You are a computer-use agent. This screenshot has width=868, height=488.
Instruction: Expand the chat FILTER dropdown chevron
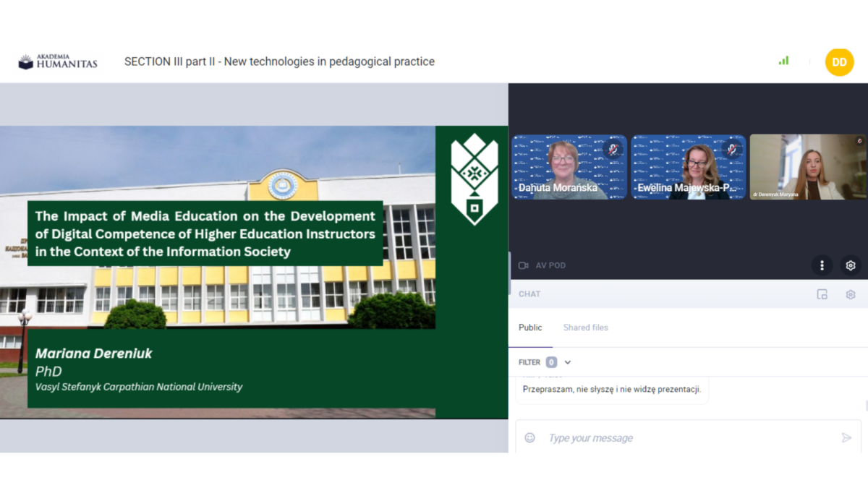pyautogui.click(x=568, y=362)
